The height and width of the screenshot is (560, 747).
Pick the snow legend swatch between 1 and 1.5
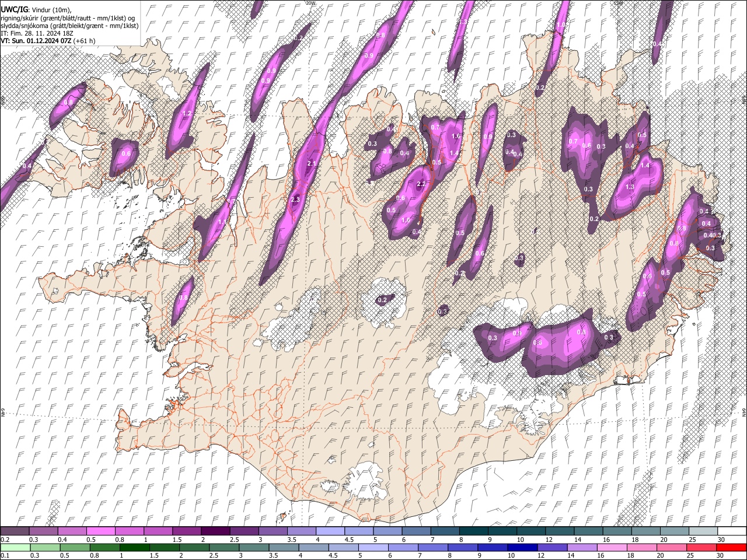158,531
